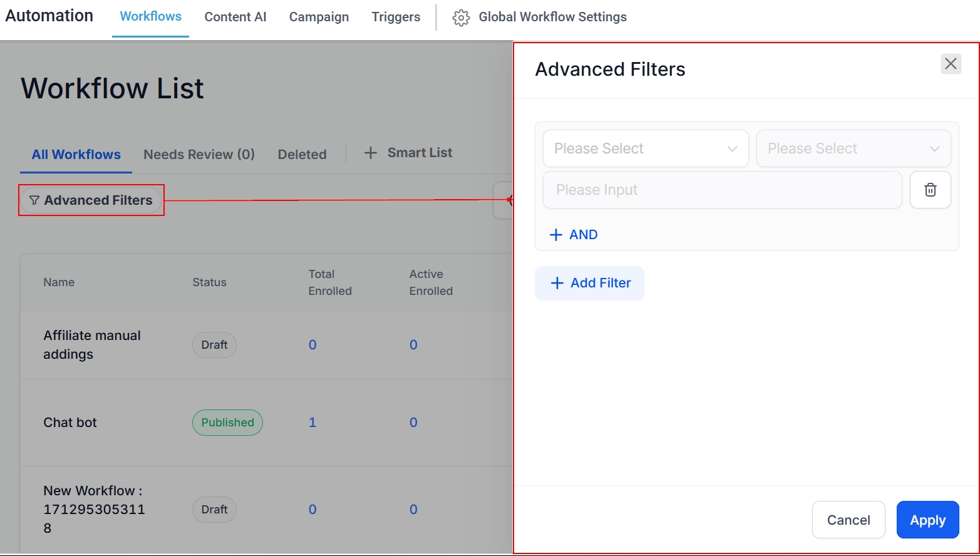Select the Needs Review (0) tab

coord(199,154)
